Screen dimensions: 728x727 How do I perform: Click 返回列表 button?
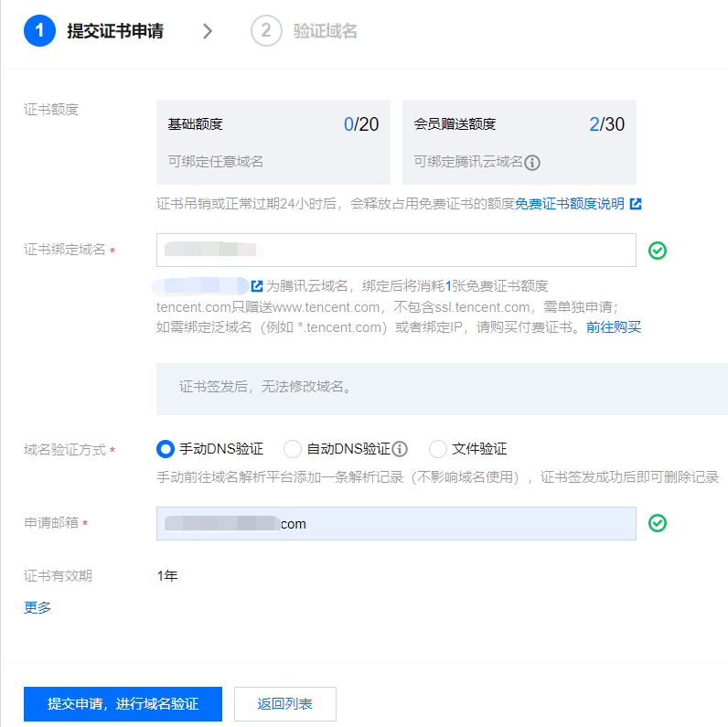(x=285, y=704)
